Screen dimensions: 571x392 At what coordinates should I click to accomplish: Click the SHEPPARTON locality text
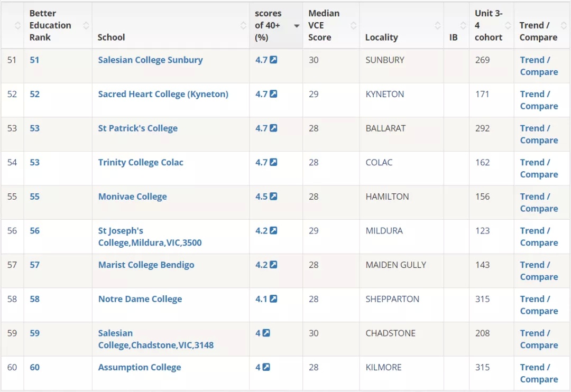coord(392,299)
